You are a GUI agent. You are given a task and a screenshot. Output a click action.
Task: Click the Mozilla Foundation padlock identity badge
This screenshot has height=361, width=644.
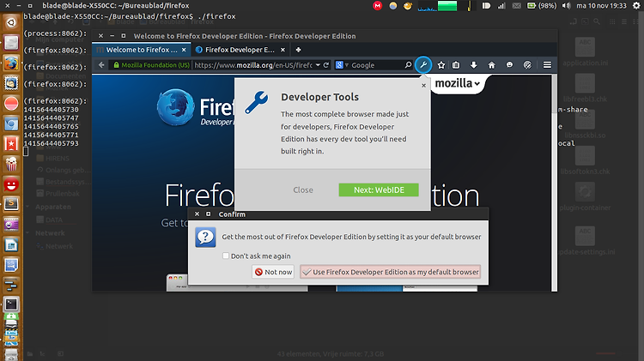coord(151,65)
